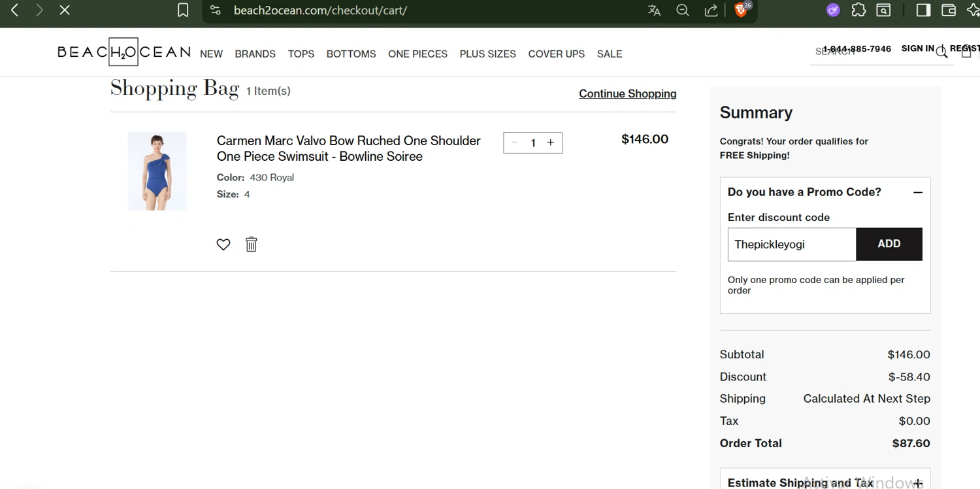The width and height of the screenshot is (980, 489).
Task: Open the BRANDS menu
Action: (x=255, y=54)
